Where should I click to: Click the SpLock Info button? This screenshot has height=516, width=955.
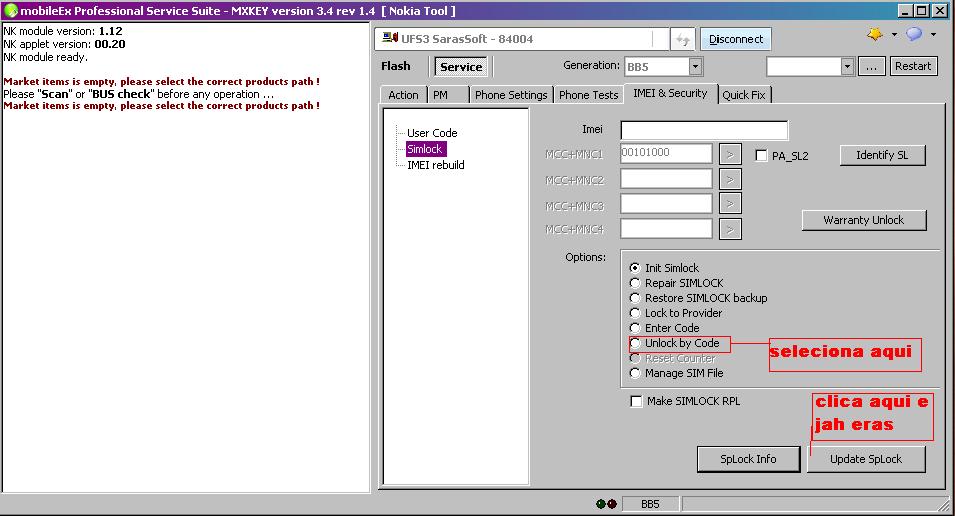(748, 459)
